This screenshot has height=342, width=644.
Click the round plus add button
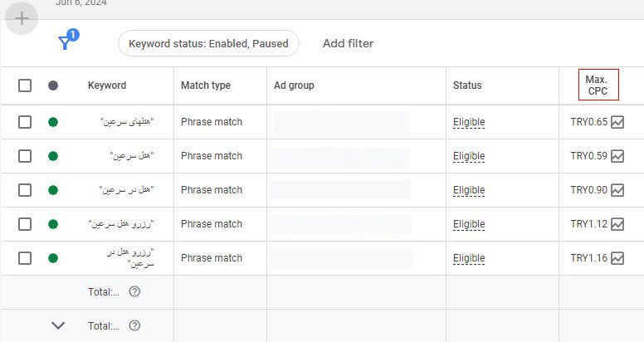(22, 18)
